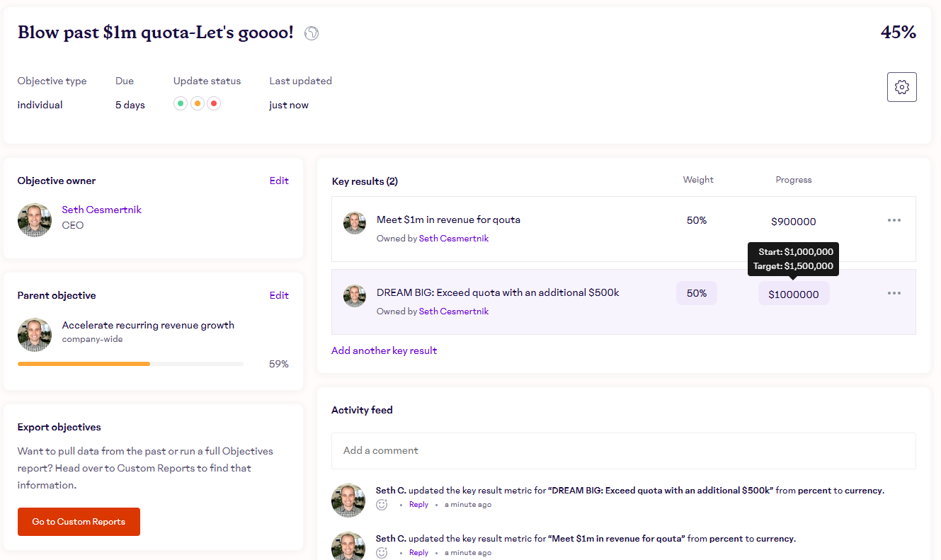Edit the Parent objective
Viewport: 941px width, 560px height.
(279, 295)
